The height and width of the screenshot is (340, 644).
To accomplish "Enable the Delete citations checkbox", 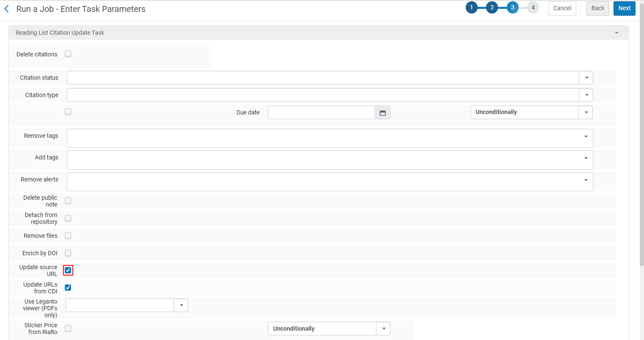I will (x=68, y=54).
